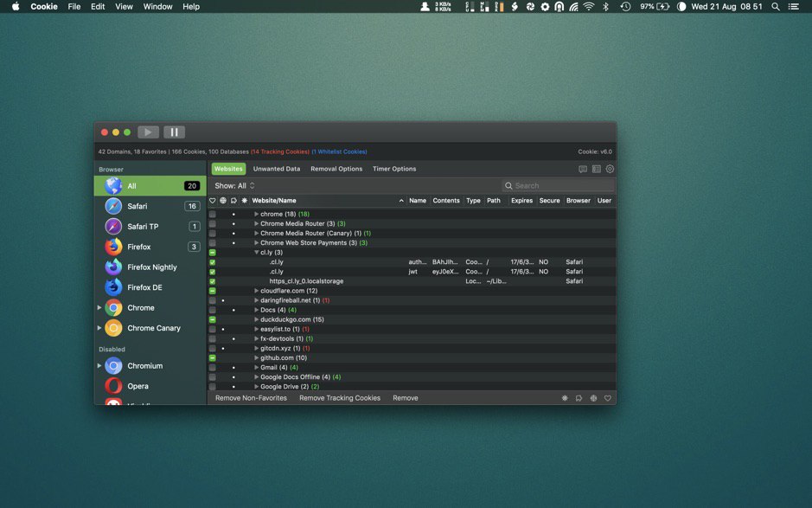Viewport: 812px width, 508px height.
Task: Open the Timer Options tab
Action: (394, 169)
